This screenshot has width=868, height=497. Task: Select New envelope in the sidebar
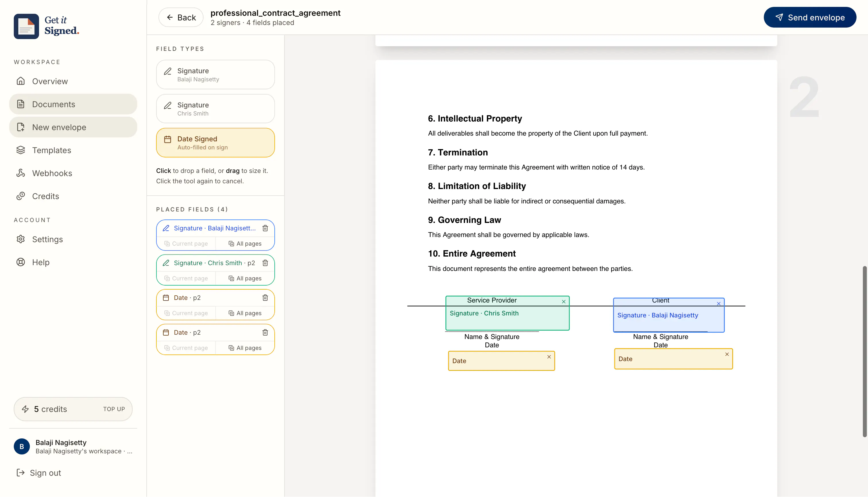(x=73, y=127)
